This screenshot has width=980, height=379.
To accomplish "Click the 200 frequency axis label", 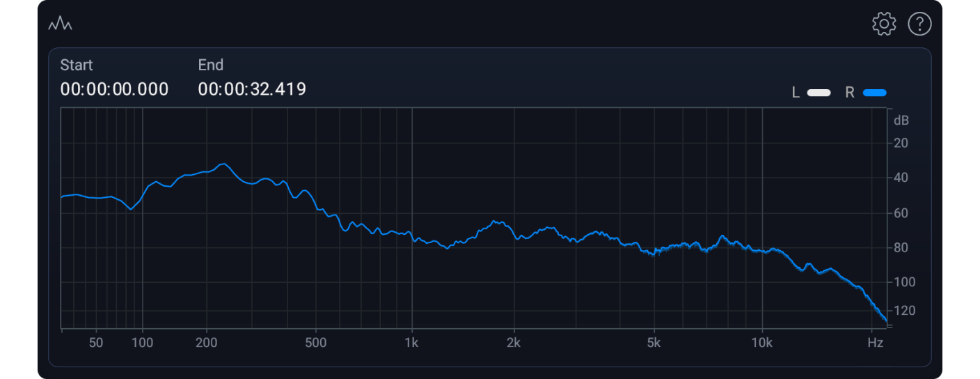I will click(207, 343).
